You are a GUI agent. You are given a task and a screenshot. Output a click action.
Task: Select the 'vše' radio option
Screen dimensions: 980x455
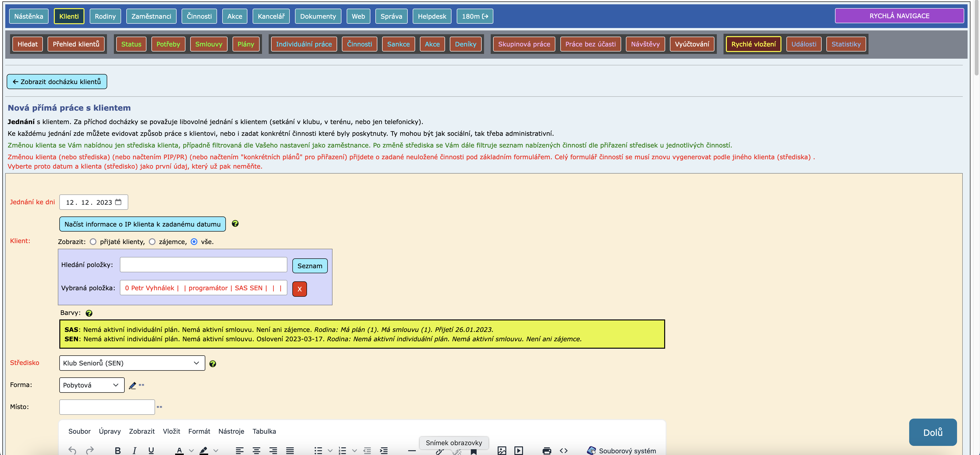point(194,242)
